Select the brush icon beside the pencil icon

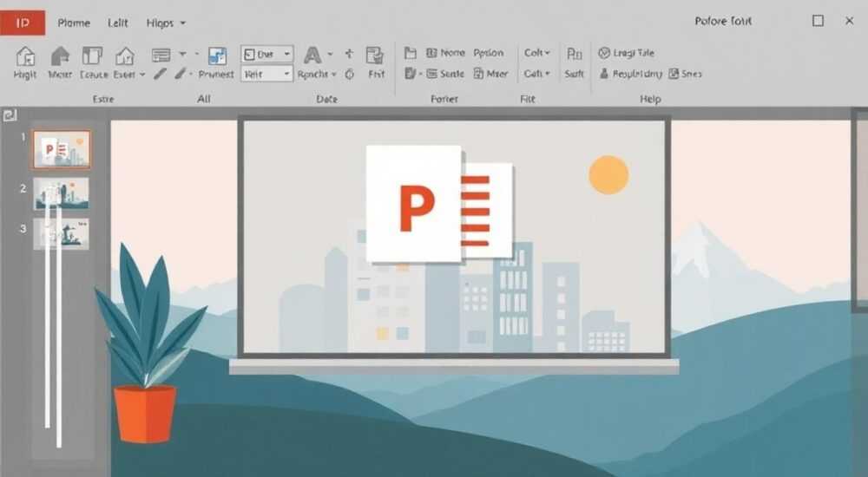coord(180,73)
